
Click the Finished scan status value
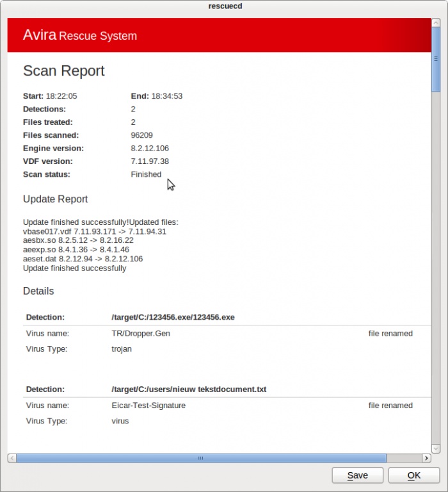pyautogui.click(x=146, y=174)
